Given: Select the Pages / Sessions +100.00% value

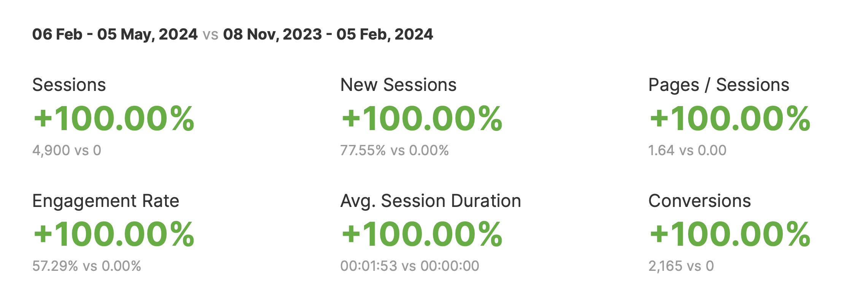Looking at the screenshot, I should tap(730, 119).
